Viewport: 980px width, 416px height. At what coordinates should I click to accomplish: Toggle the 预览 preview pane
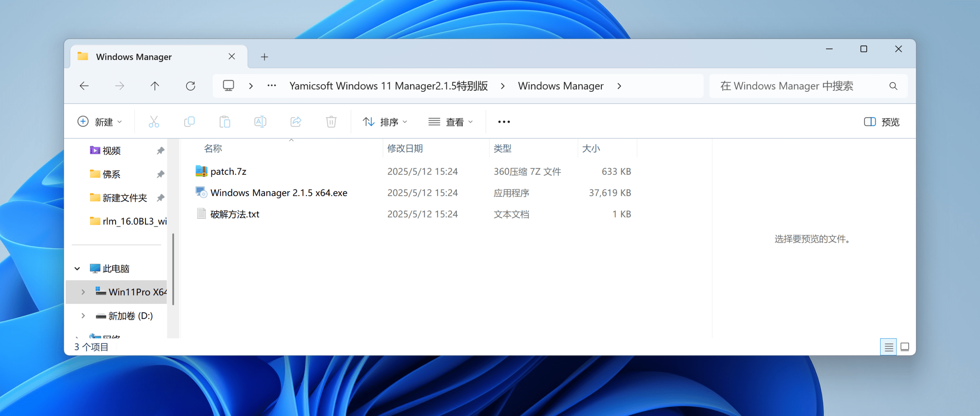tap(882, 122)
